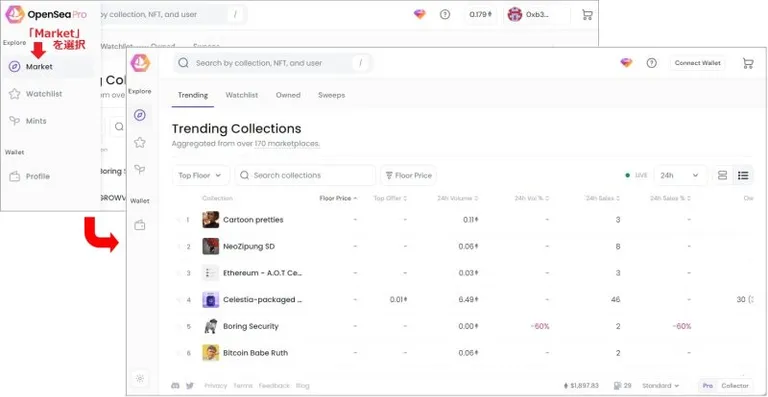Viewport: 768px width, 397px height.
Task: Open the Twitter icon in the footer
Action: 190,386
